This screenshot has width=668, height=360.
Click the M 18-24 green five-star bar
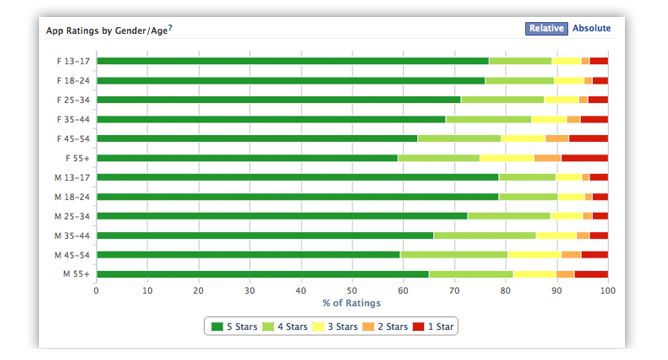(297, 197)
